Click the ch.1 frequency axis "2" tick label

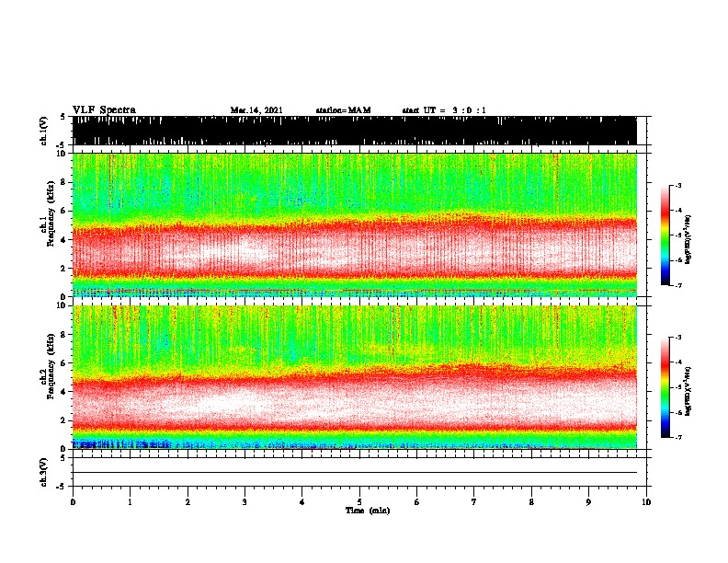(64, 269)
